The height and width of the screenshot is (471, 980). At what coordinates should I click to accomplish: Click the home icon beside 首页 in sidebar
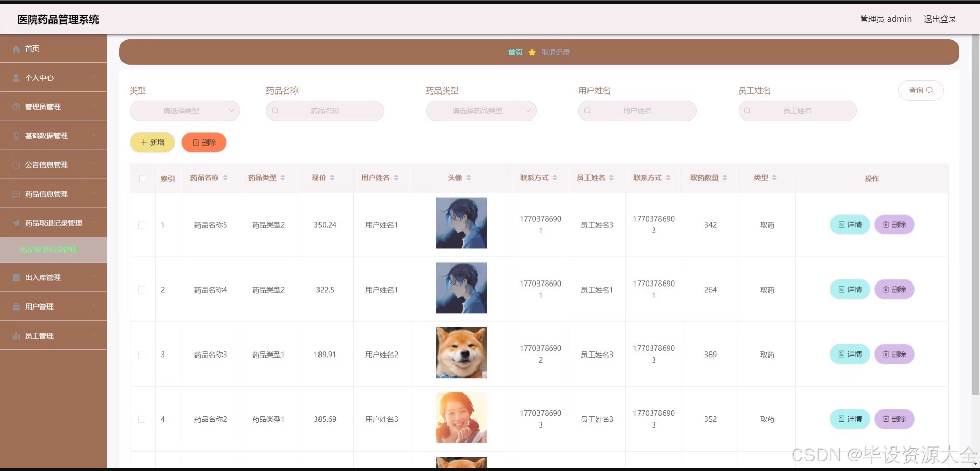tap(16, 49)
